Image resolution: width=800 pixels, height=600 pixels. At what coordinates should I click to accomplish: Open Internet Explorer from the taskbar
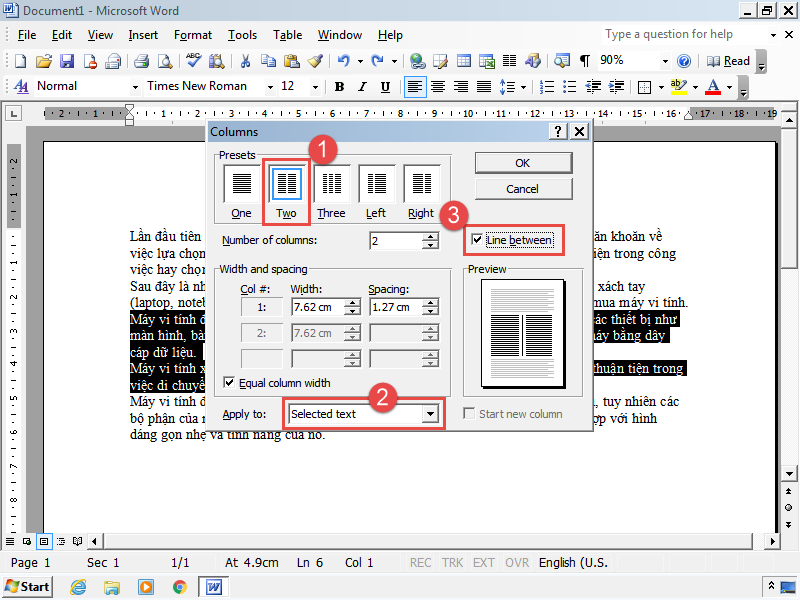(x=78, y=587)
